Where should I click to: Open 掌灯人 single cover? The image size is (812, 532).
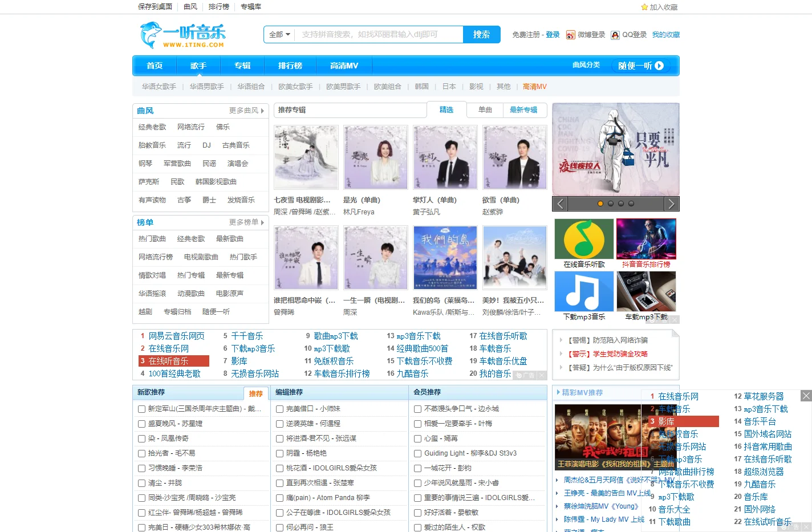445,157
